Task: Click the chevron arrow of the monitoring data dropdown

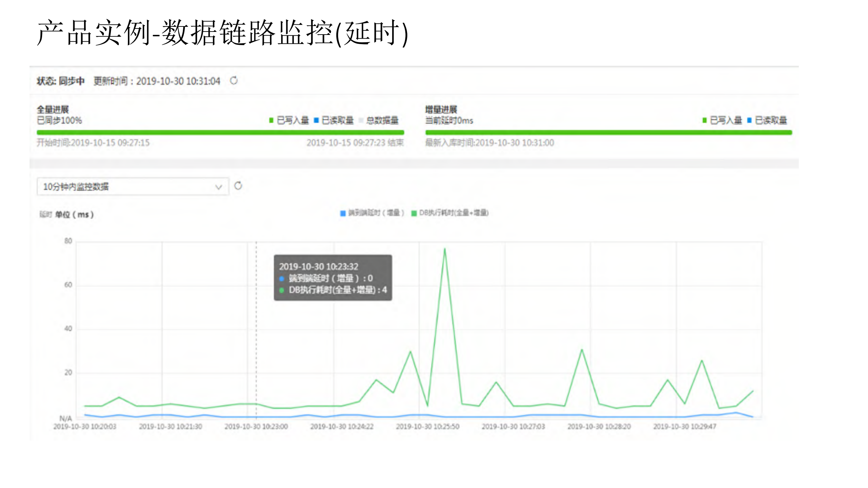Action: click(x=218, y=186)
